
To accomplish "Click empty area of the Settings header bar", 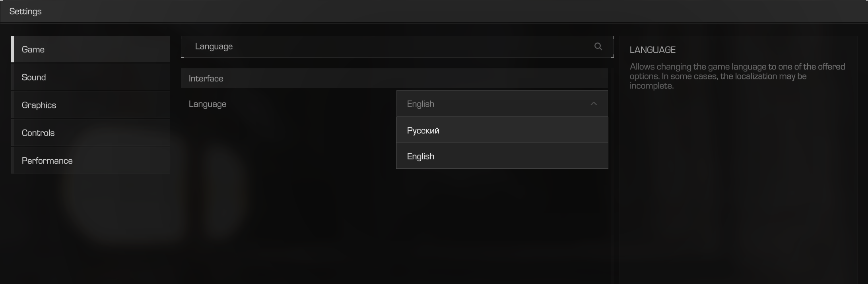I will pos(437,12).
